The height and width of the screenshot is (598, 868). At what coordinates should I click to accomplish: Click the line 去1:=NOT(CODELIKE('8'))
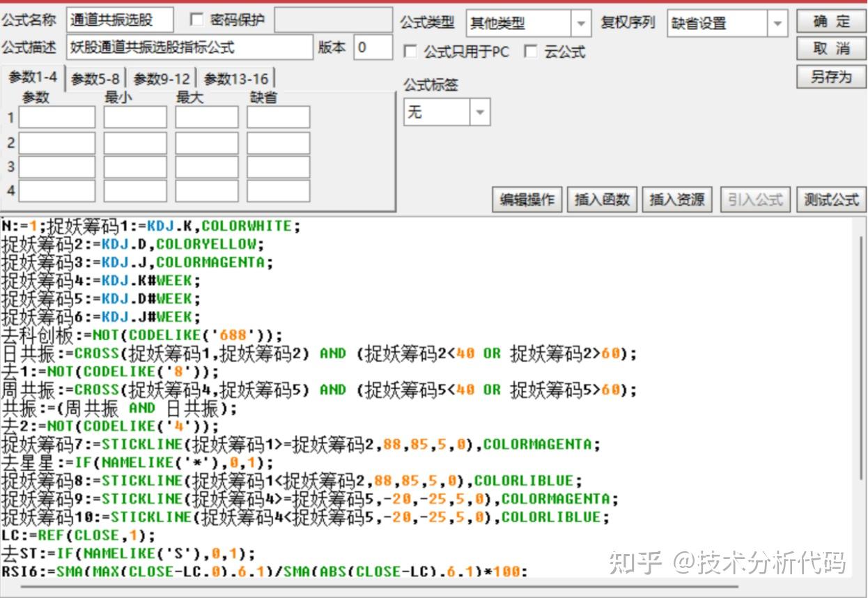pyautogui.click(x=111, y=371)
